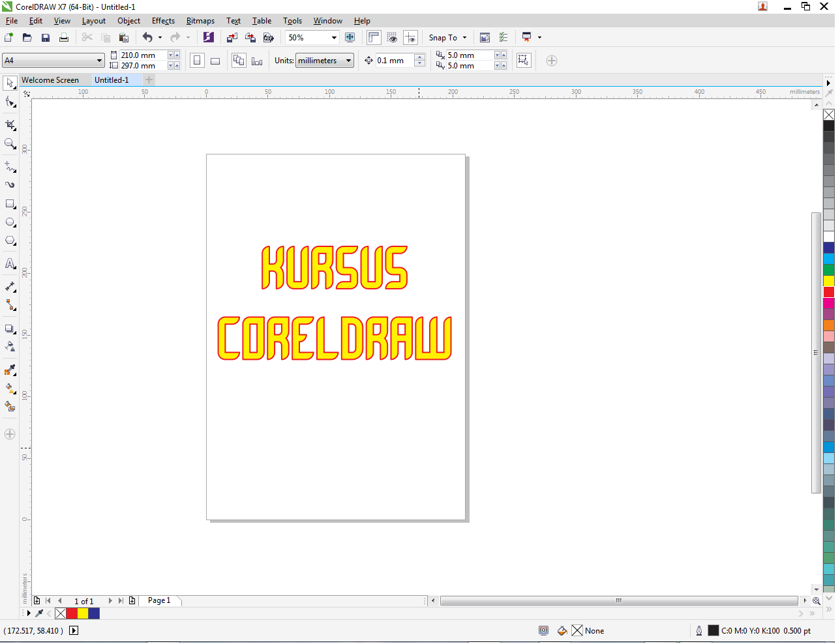Activate the Ellipse tool
This screenshot has height=644, width=840.
[10, 222]
